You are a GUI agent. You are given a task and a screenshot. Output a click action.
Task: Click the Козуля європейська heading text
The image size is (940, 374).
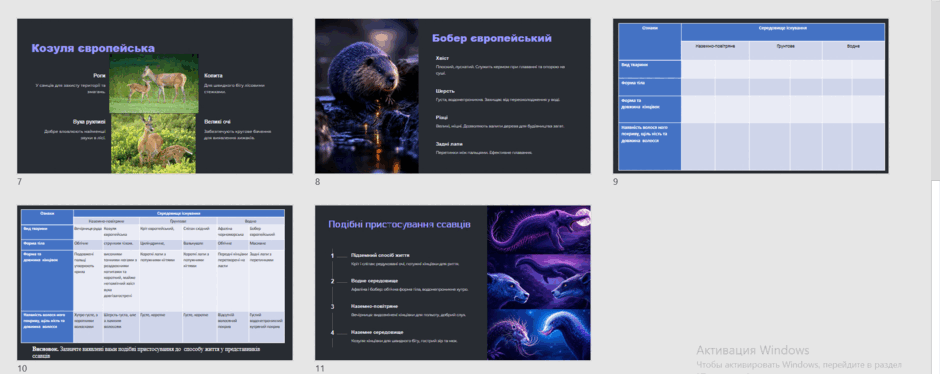(93, 49)
